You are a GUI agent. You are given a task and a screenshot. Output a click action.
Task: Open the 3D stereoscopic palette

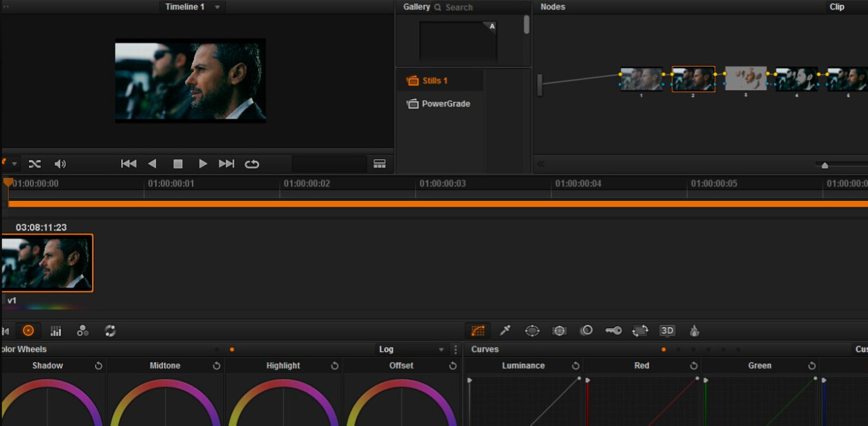[x=667, y=331]
